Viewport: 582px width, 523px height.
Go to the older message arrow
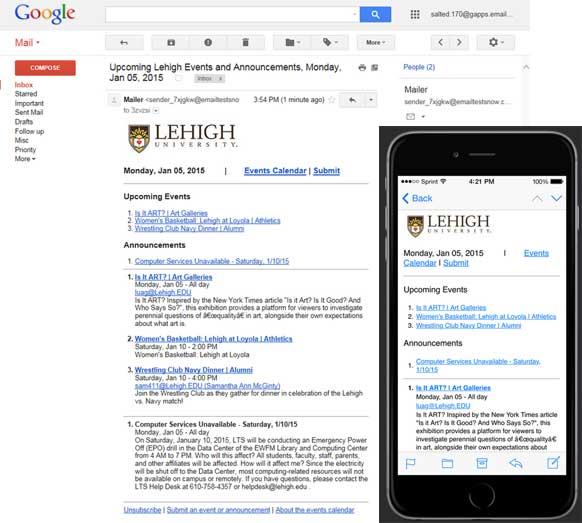pyautogui.click(x=459, y=43)
